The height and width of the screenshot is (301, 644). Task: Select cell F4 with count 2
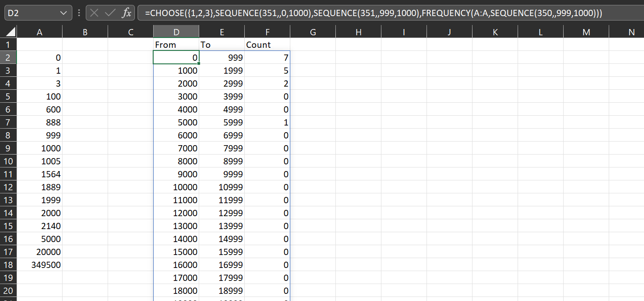coord(267,84)
